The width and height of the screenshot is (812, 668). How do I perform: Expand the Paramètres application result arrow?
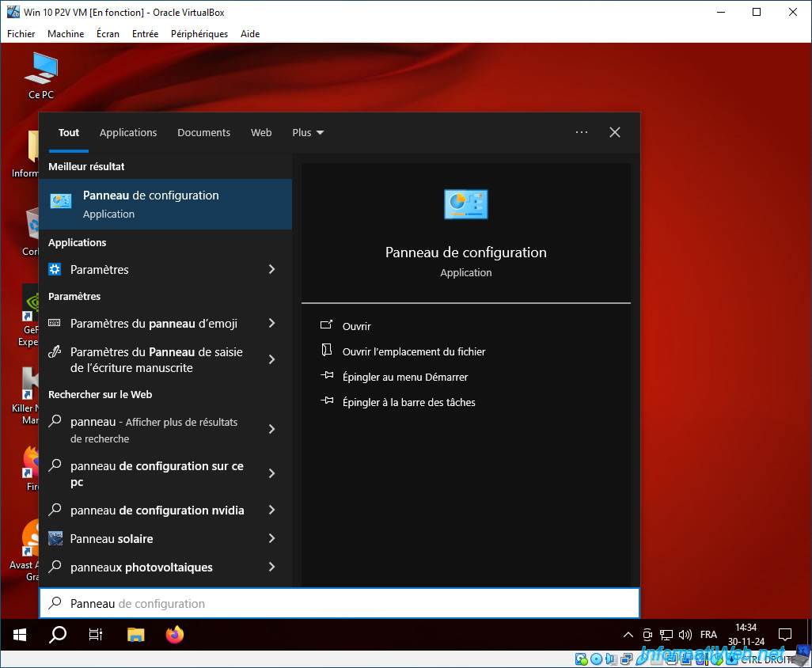tap(272, 269)
